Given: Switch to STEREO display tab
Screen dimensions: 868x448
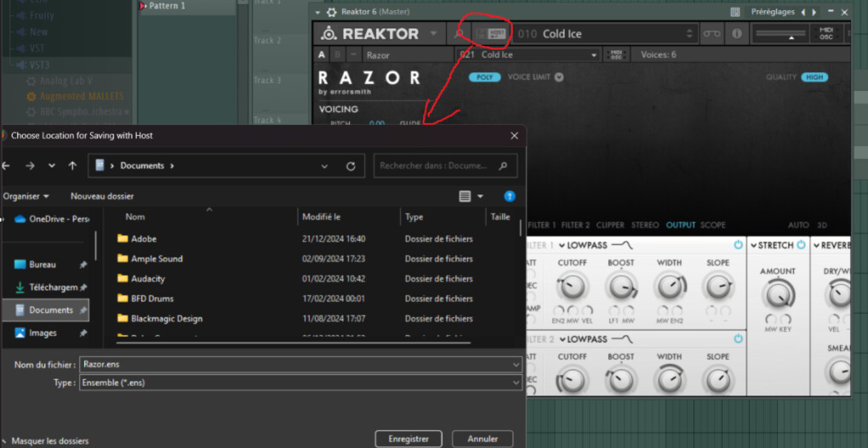Looking at the screenshot, I should pyautogui.click(x=645, y=225).
